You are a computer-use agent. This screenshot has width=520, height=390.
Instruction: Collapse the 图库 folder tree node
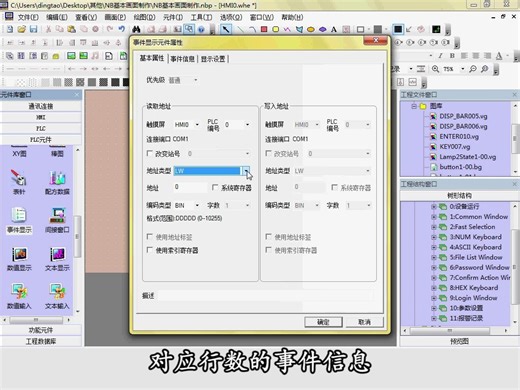tap(414, 106)
